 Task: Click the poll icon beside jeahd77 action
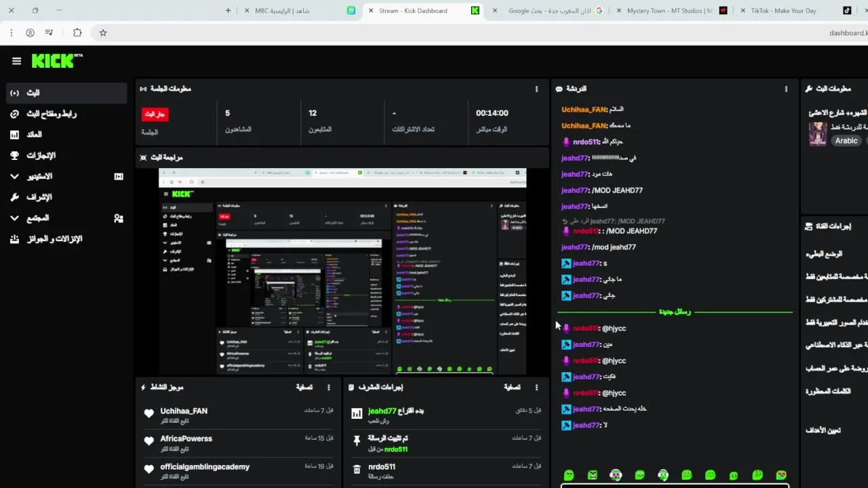click(357, 413)
